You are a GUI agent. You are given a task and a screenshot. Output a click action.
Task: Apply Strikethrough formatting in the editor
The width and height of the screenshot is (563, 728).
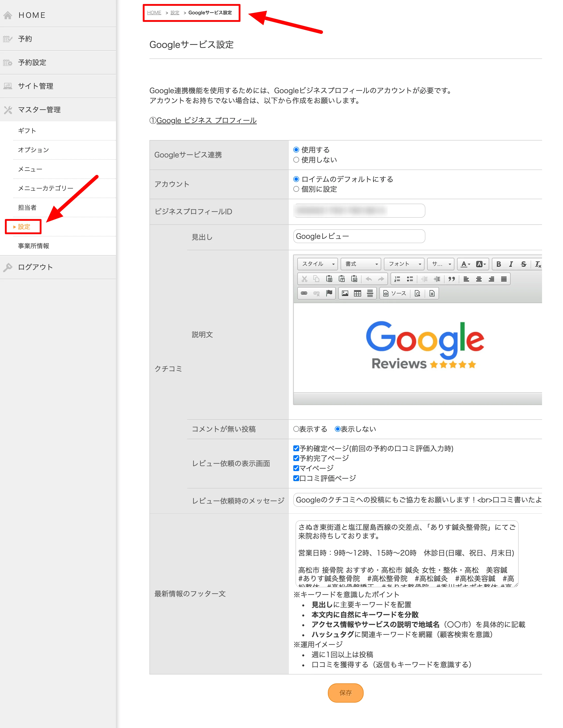(x=523, y=264)
